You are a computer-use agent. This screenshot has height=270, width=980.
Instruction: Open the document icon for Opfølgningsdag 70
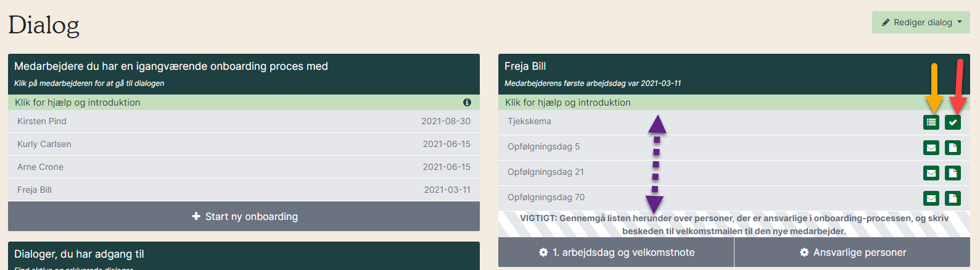(x=953, y=198)
